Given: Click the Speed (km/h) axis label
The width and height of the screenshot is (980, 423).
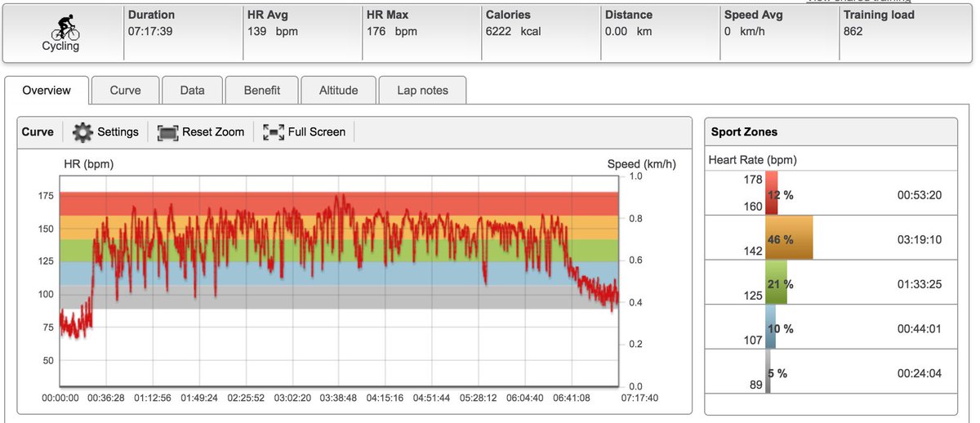Looking at the screenshot, I should 642,164.
